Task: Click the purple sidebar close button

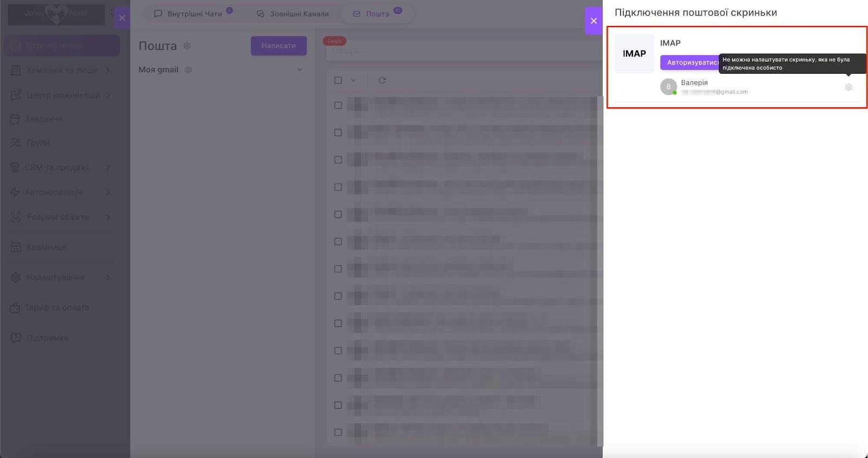Action: pos(122,18)
